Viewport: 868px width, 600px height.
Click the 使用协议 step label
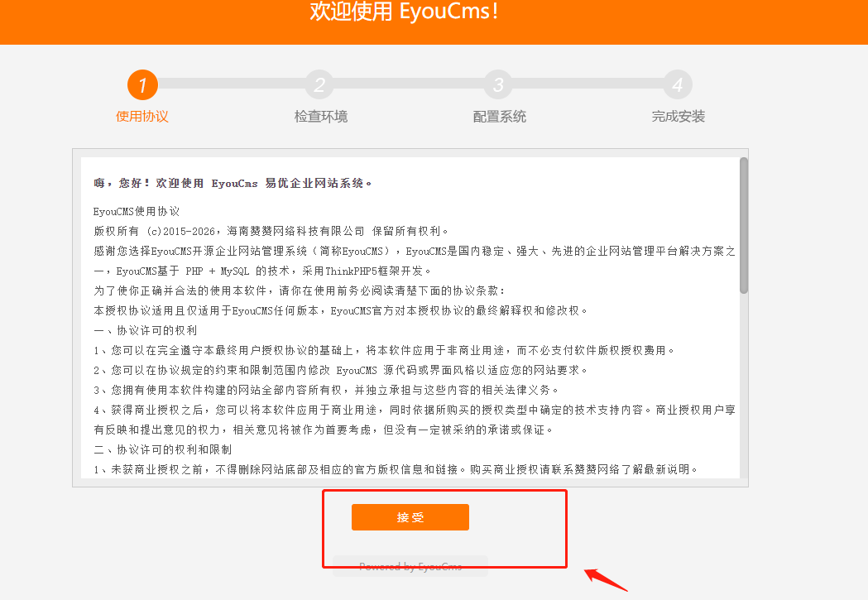click(142, 116)
